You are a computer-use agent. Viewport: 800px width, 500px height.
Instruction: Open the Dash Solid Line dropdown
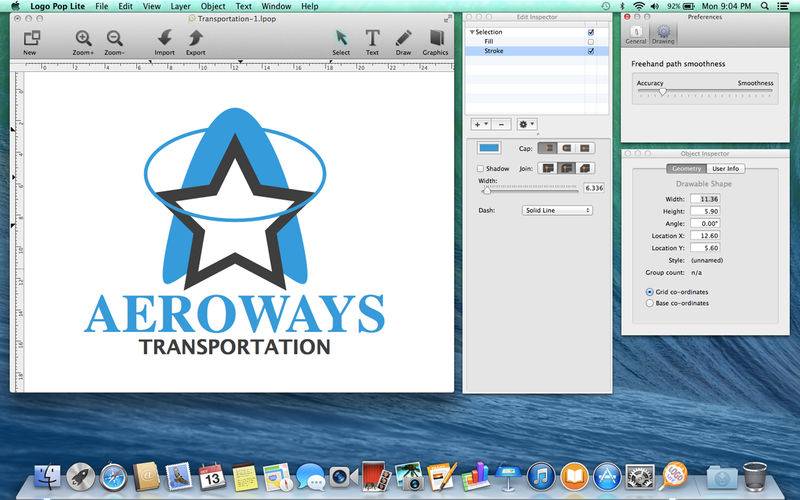click(557, 210)
